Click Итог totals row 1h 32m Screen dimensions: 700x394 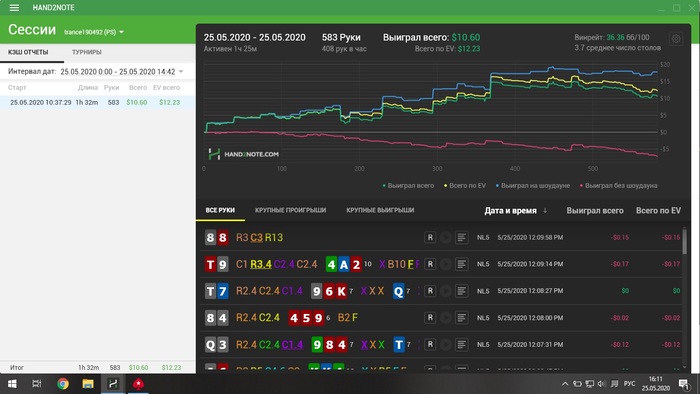97,368
